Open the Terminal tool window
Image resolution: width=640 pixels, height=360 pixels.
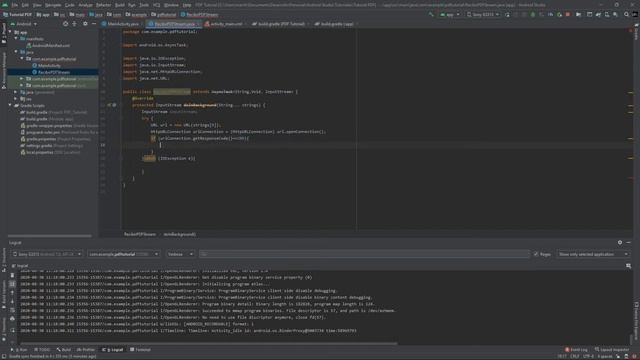pos(140,350)
